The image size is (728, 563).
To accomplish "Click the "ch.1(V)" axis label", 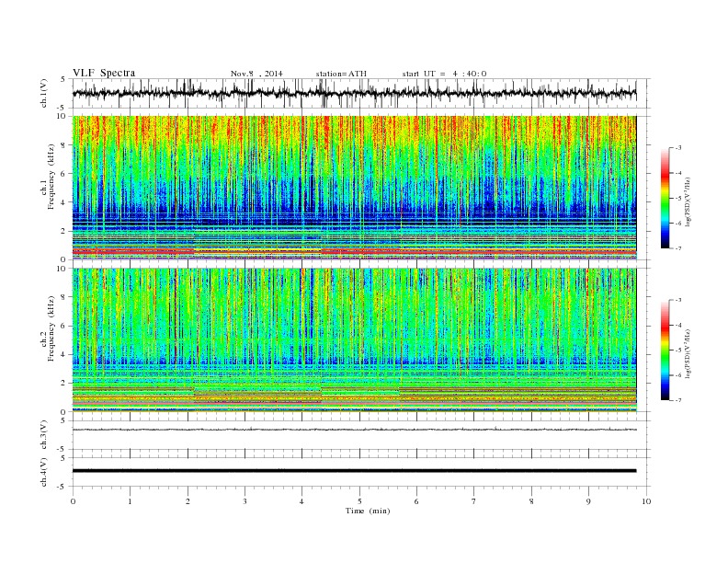I will click(x=44, y=93).
